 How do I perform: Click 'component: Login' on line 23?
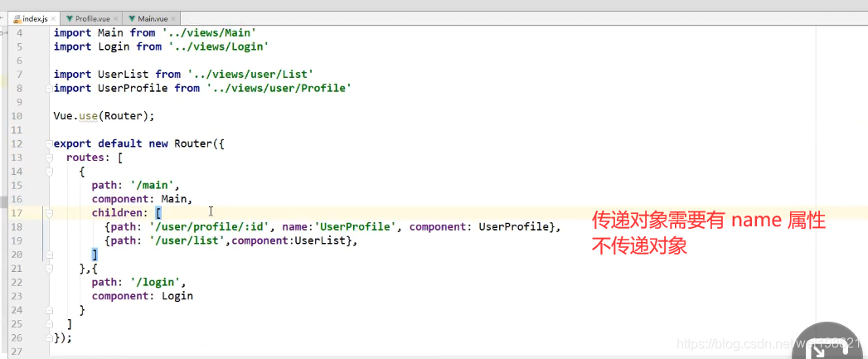143,296
